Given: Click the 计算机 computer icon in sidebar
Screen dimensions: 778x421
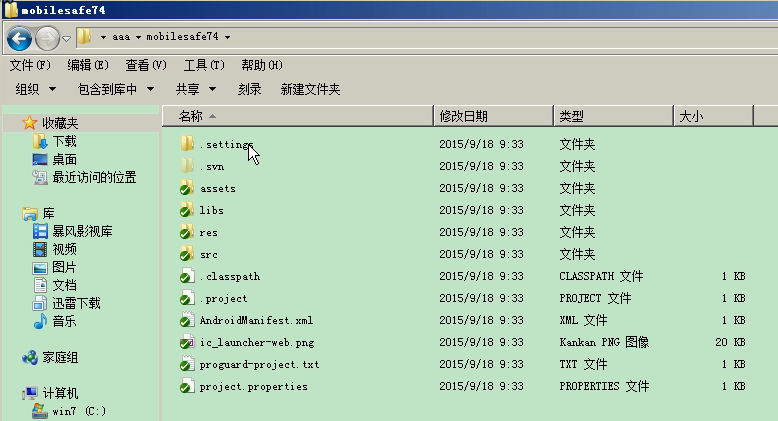Looking at the screenshot, I should (30, 393).
